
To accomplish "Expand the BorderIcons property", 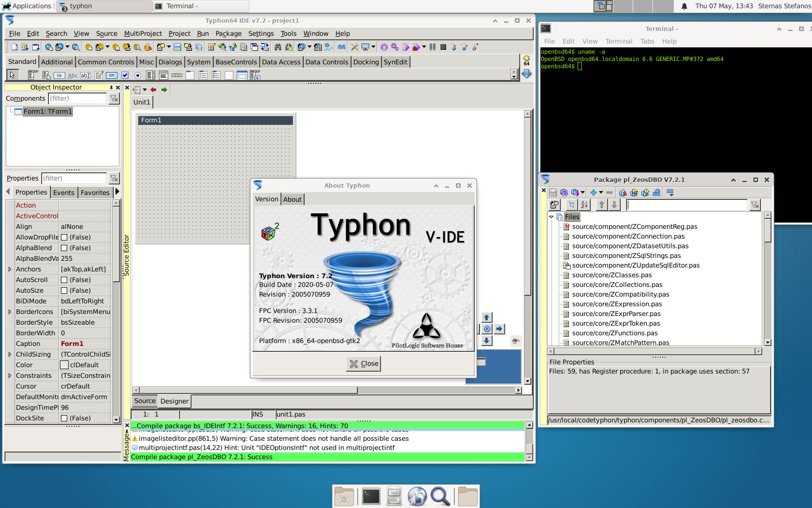I will point(10,312).
